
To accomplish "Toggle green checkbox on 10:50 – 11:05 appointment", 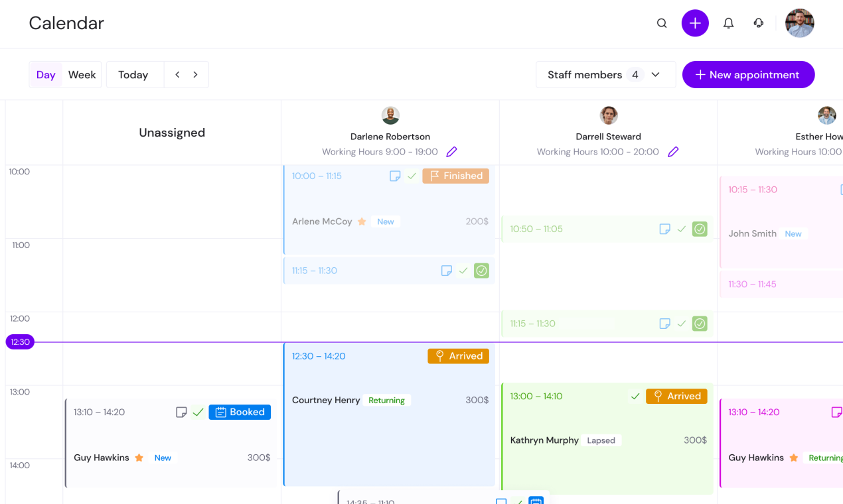I will pyautogui.click(x=700, y=229).
